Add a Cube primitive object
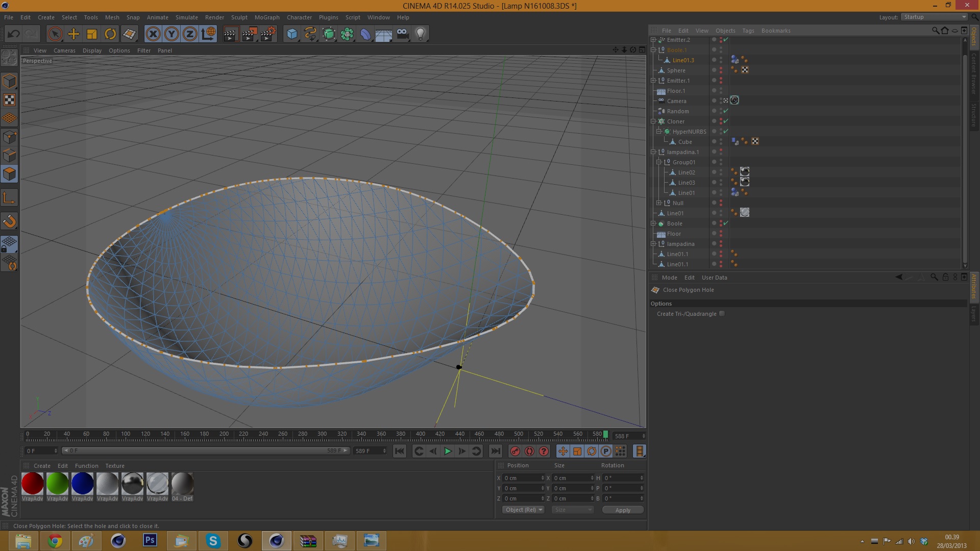980x551 pixels. coord(292,34)
